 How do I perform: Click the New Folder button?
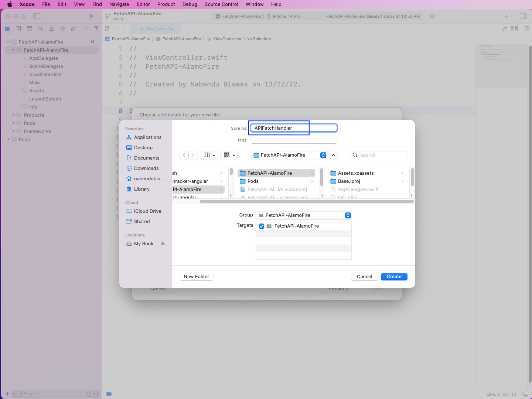[x=196, y=277]
